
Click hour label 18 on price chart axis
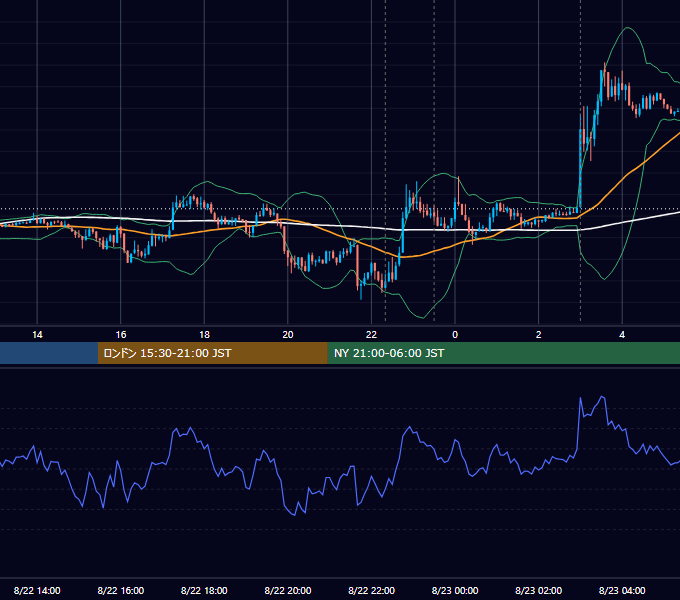pos(204,335)
